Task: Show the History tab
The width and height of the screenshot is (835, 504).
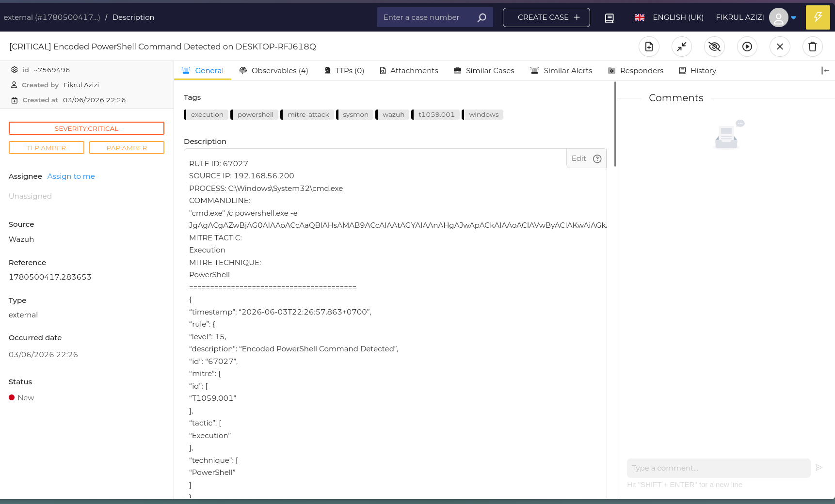Action: pyautogui.click(x=698, y=71)
